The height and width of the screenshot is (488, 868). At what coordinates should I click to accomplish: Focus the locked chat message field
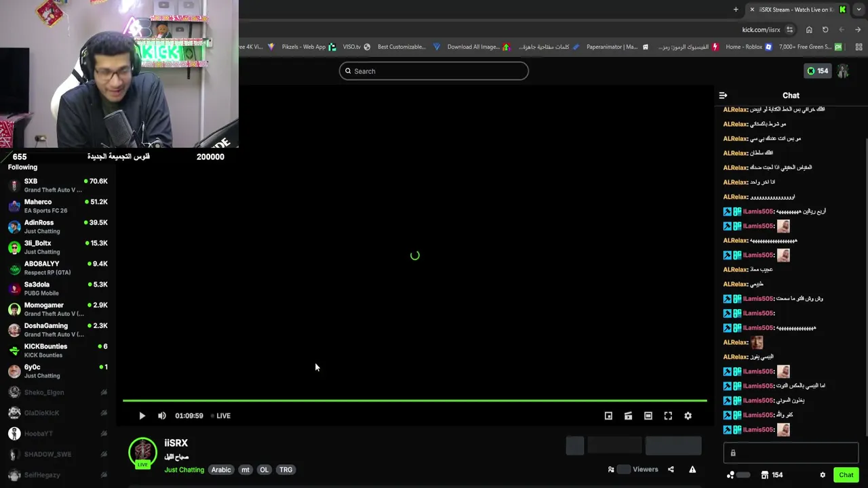[791, 453]
